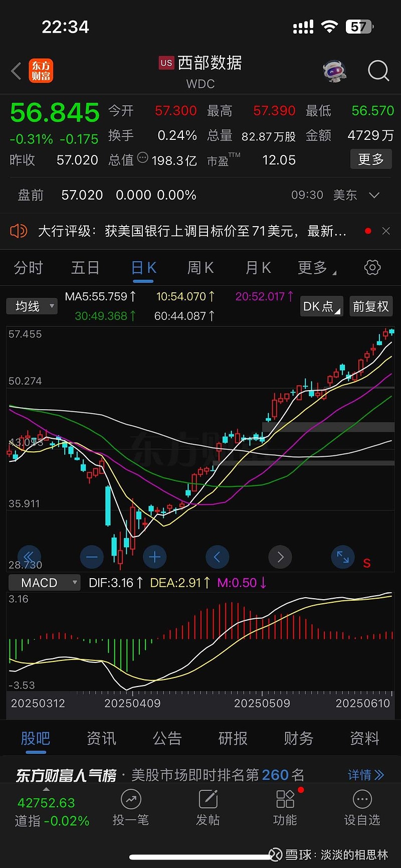
Task: Tap the current price 56.845
Action: [55, 112]
